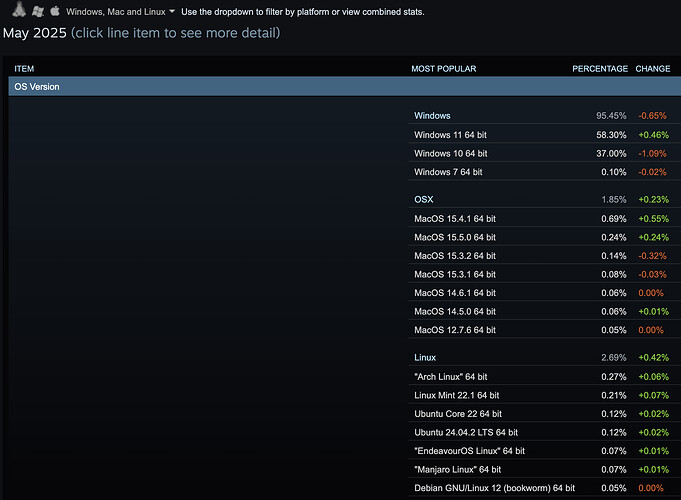Collapse the OS Version row
Image resolution: width=681 pixels, height=500 pixels.
point(345,86)
